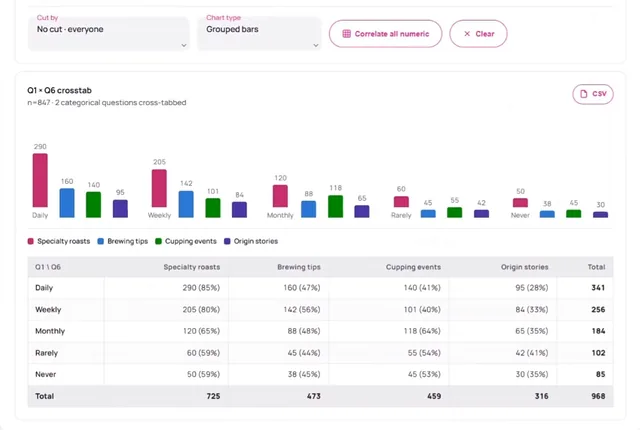The height and width of the screenshot is (430, 640).
Task: Select the Never Specialty roasts bar 50
Action: [x=520, y=202]
